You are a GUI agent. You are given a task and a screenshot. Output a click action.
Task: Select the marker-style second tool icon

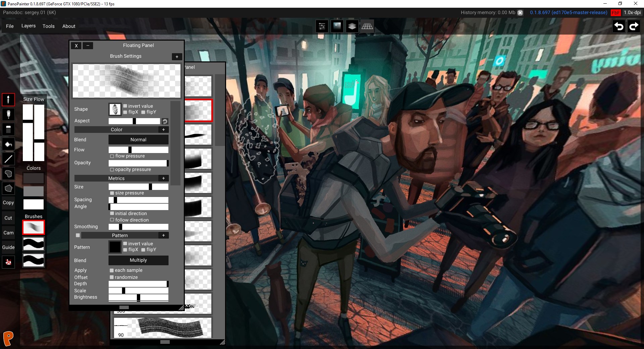click(x=8, y=114)
